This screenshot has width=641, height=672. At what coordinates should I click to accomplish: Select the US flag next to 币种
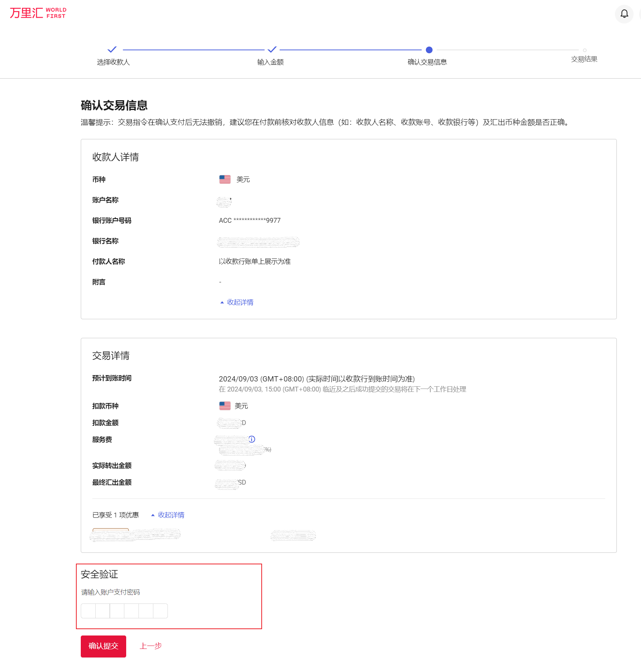pos(225,180)
